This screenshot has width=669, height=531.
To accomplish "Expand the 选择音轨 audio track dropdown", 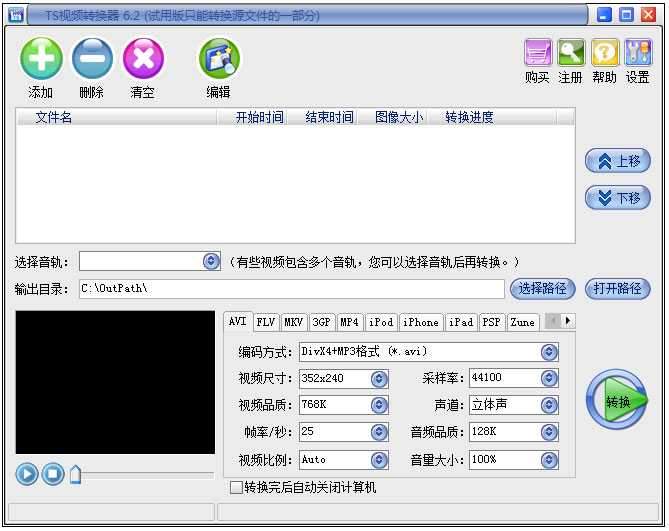I will tap(211, 261).
